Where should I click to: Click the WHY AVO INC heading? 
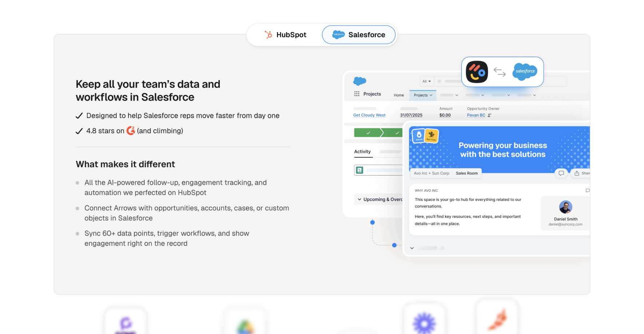coord(426,190)
